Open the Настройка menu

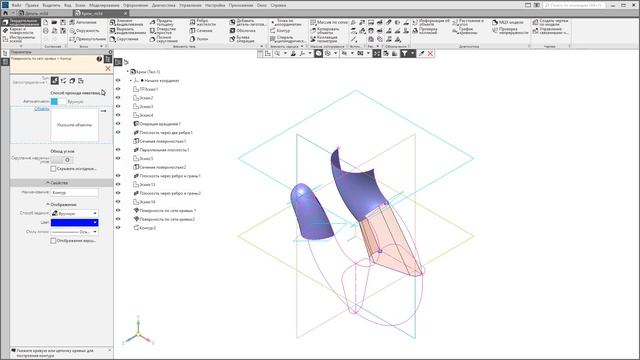(x=215, y=5)
